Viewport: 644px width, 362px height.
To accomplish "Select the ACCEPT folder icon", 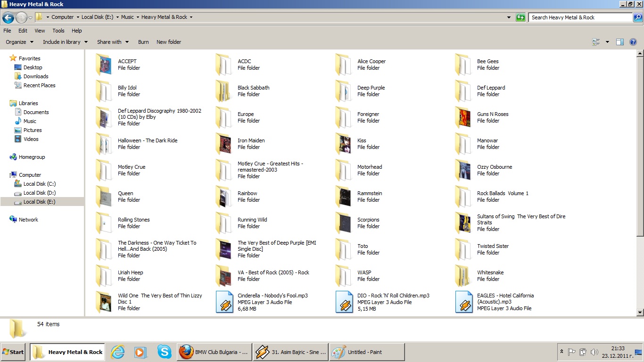I will pyautogui.click(x=104, y=65).
